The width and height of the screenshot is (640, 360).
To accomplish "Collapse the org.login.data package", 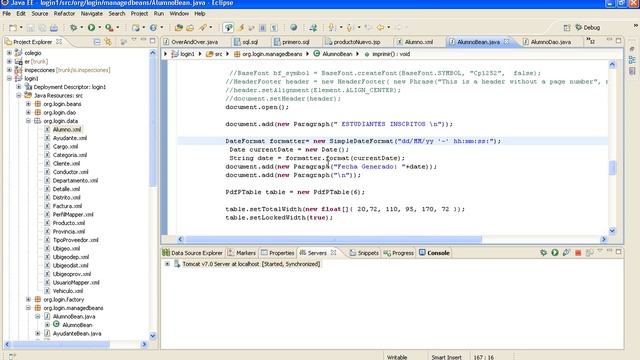I will pos(28,121).
